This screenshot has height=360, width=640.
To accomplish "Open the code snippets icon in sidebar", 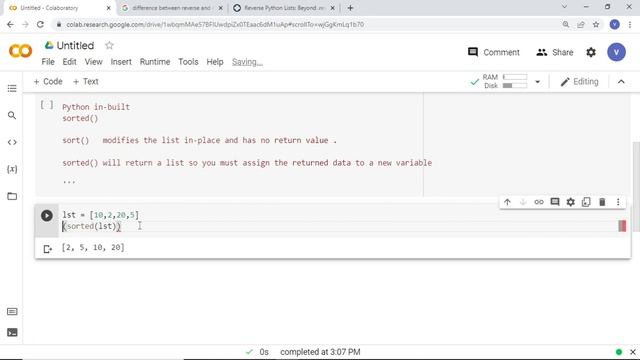I will click(x=12, y=142).
